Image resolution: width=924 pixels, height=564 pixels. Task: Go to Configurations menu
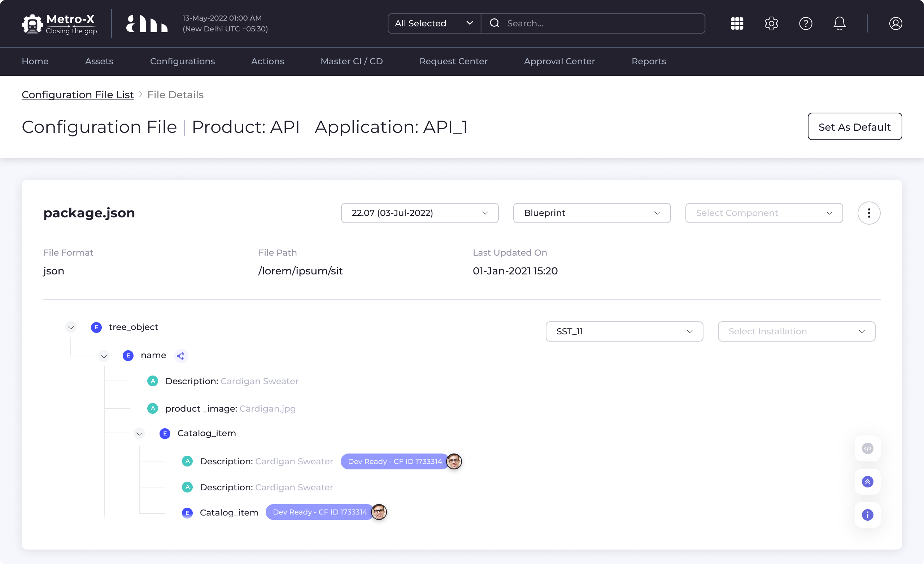[x=182, y=61]
